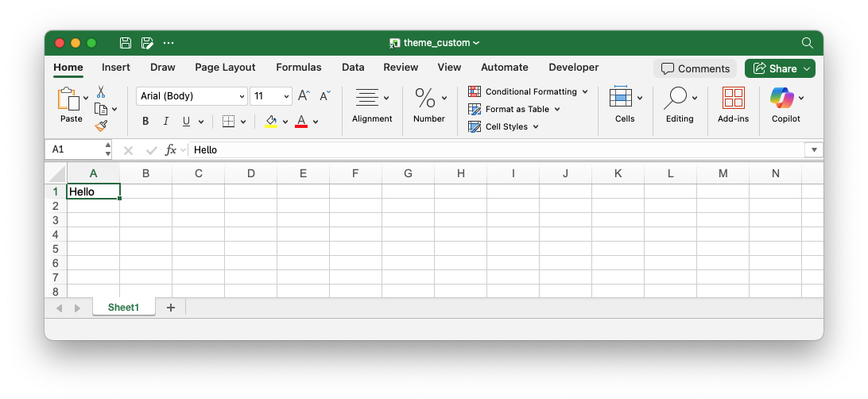Viewport: 868px width, 399px height.
Task: Open the Editing magnifier icon
Action: pyautogui.click(x=675, y=98)
